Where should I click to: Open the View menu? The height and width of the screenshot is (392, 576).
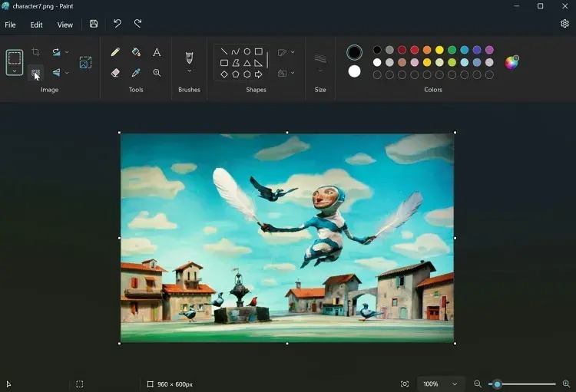(x=65, y=25)
